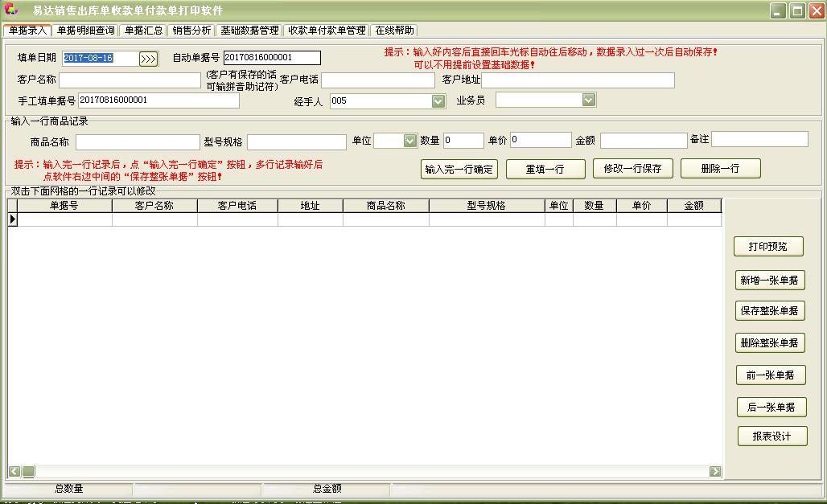Image resolution: width=827 pixels, height=504 pixels.
Task: Click the 输入完一行确定 button
Action: click(459, 170)
